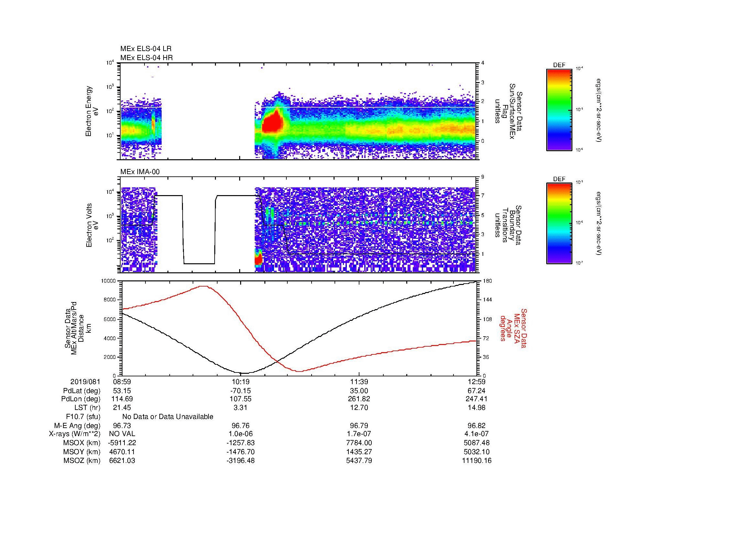Click the 'MEx ELS-04 HR' plot title
The width and height of the screenshot is (756, 534).
[x=146, y=58]
